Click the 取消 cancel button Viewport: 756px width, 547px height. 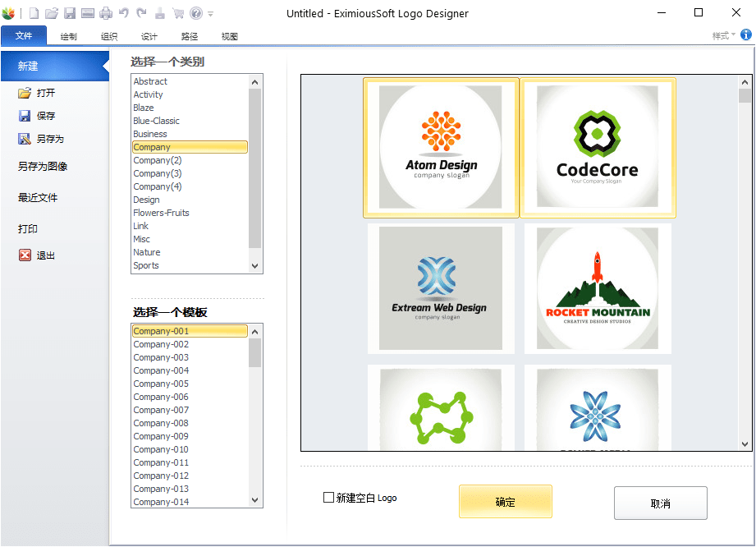pyautogui.click(x=661, y=503)
